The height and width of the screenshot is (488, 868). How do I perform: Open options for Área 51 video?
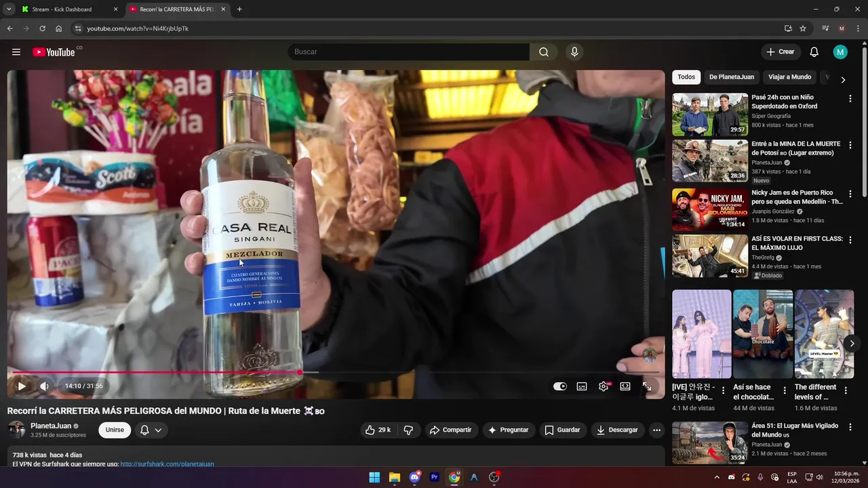[850, 427]
